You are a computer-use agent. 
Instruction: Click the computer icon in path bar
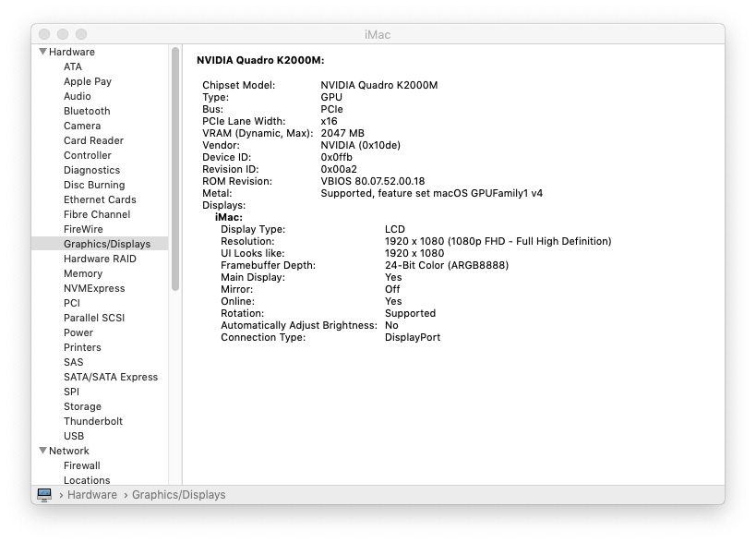point(44,495)
